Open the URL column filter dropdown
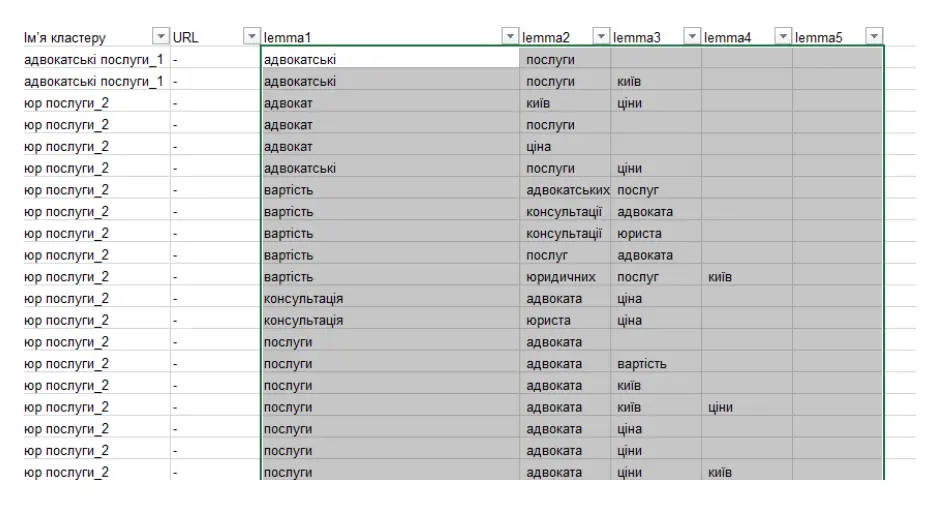 click(252, 37)
